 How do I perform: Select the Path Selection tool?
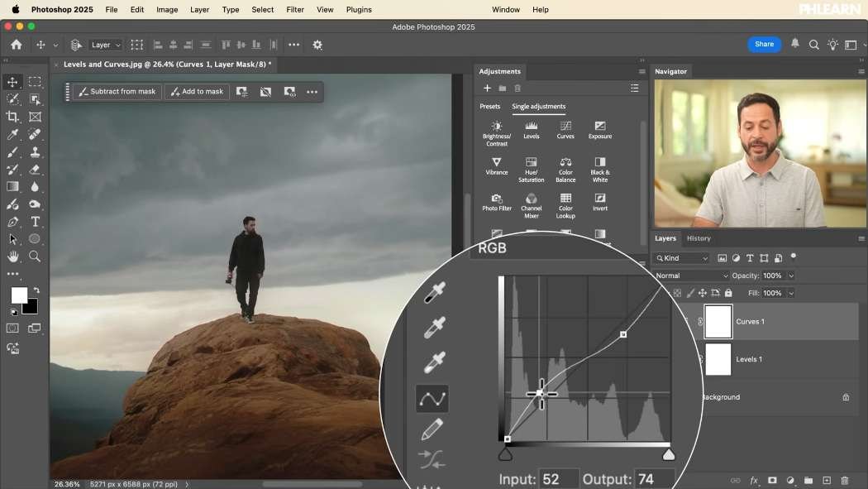12,239
